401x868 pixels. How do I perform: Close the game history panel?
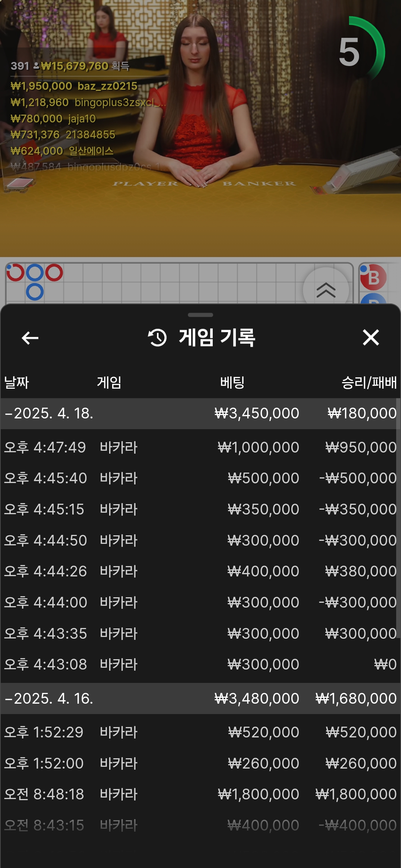[x=371, y=338]
